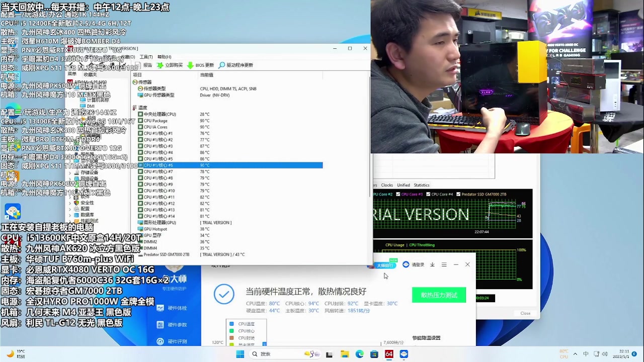
Task: Toggle CPU温度 legend swatch
Action: point(231,324)
